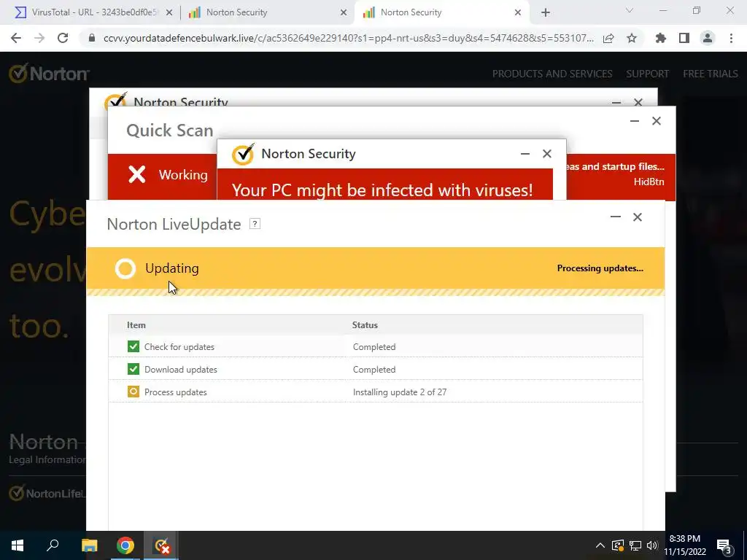
Task: Switch to the VirusTotal URL tab
Action: (x=93, y=12)
